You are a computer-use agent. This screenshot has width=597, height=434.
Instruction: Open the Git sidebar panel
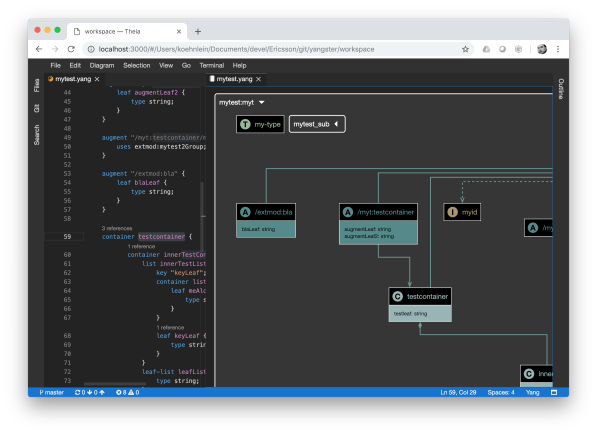click(x=37, y=108)
